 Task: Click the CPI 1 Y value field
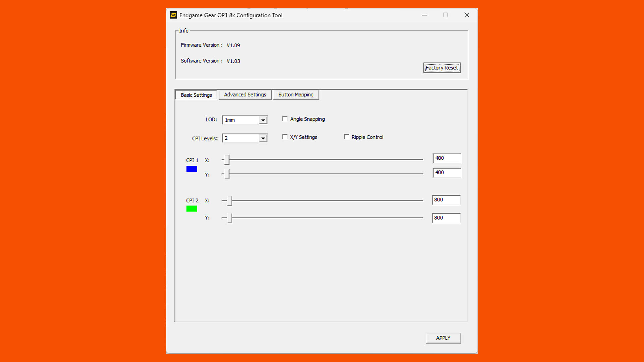[x=447, y=173]
